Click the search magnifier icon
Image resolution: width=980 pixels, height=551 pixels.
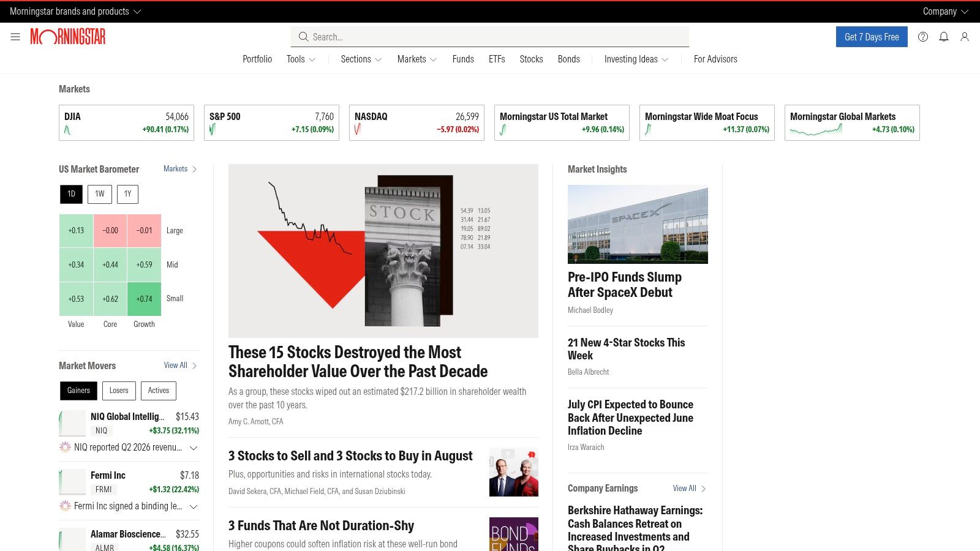pyautogui.click(x=303, y=37)
